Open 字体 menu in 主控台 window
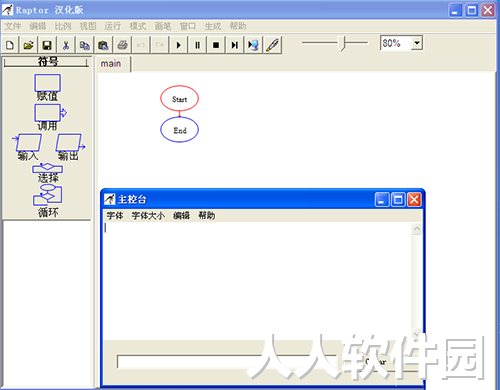This screenshot has width=500, height=390. pos(115,216)
